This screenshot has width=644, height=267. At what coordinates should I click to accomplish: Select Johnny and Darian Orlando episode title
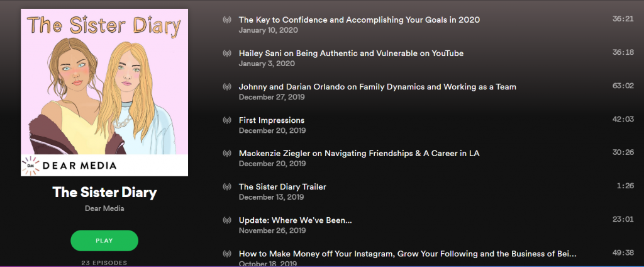[377, 87]
